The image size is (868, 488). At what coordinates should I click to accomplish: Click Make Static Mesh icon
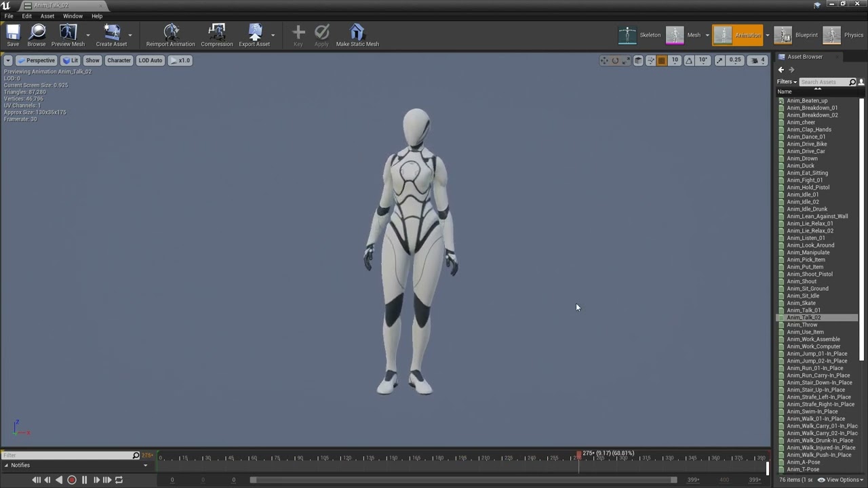tap(357, 32)
